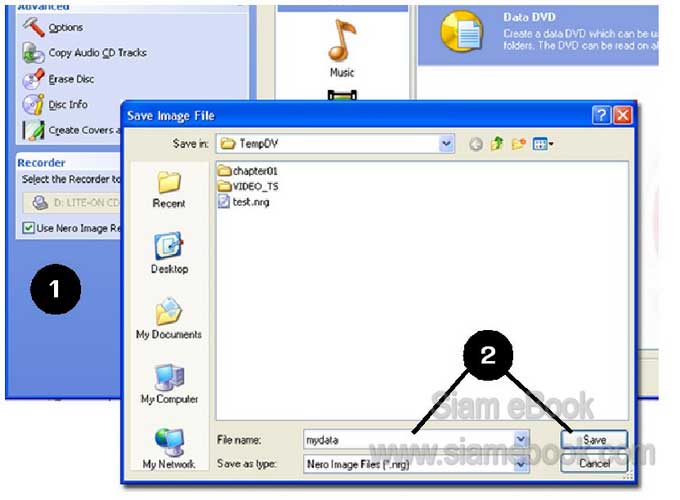680x500 pixels.
Task: Go up one folder level
Action: [497, 144]
